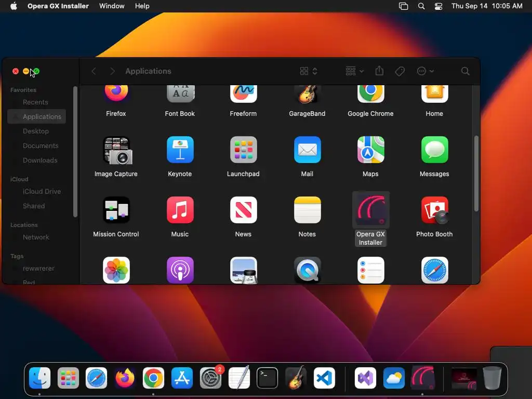532x399 pixels.
Task: Open the Action ellipsis menu
Action: click(425, 71)
